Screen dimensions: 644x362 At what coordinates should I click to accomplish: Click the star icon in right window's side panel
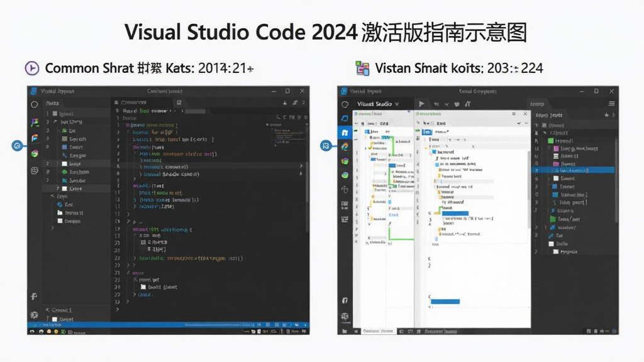[x=606, y=115]
